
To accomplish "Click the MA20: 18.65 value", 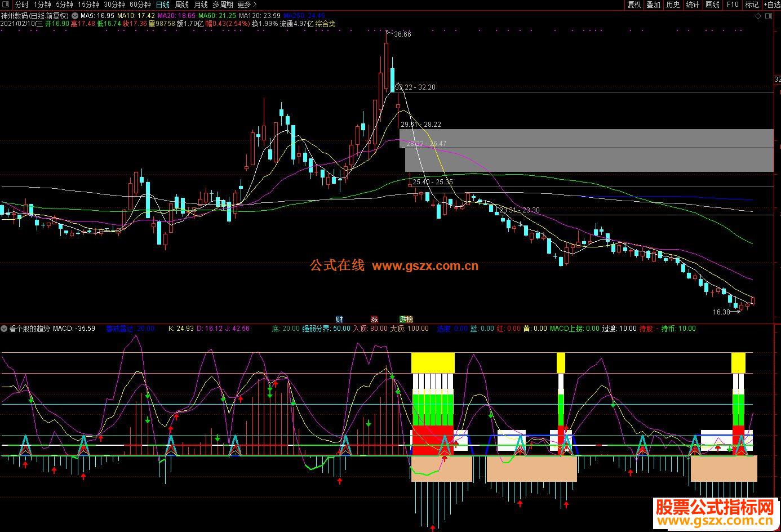I will (176, 16).
